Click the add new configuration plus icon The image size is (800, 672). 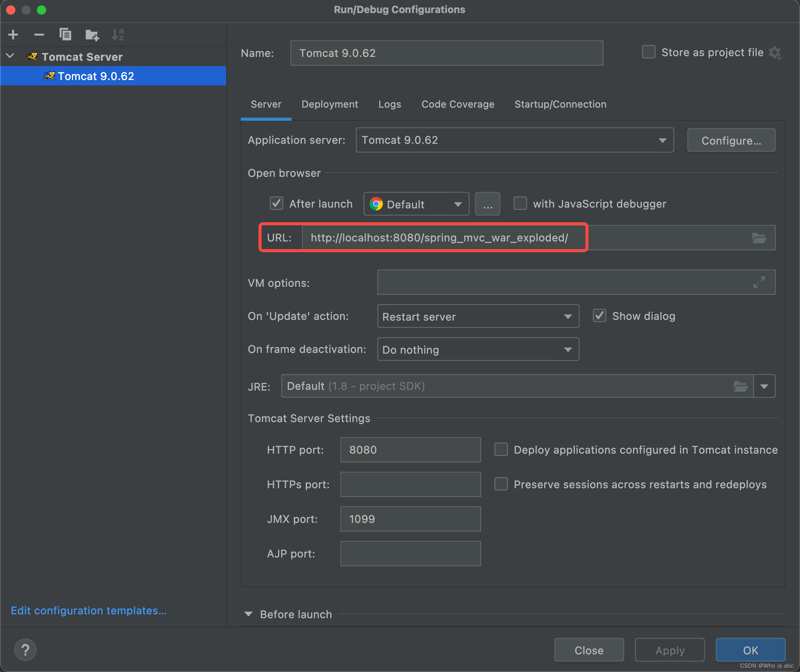click(x=13, y=35)
